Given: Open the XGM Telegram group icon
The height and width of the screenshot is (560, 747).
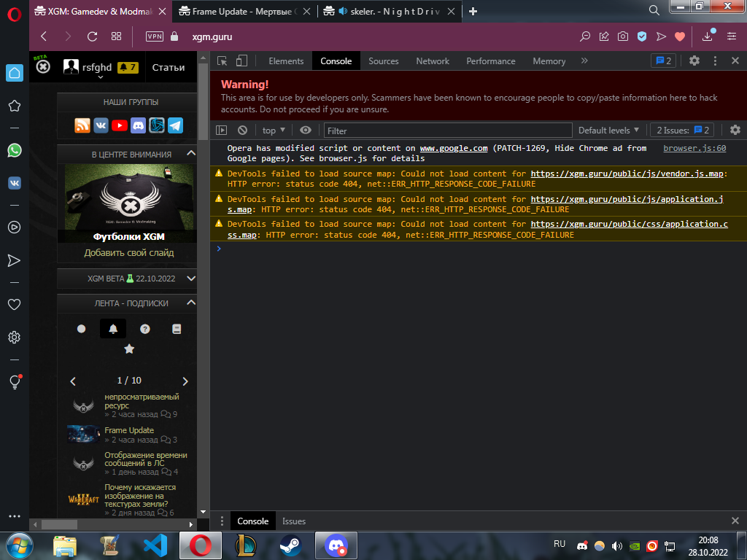Looking at the screenshot, I should (175, 125).
